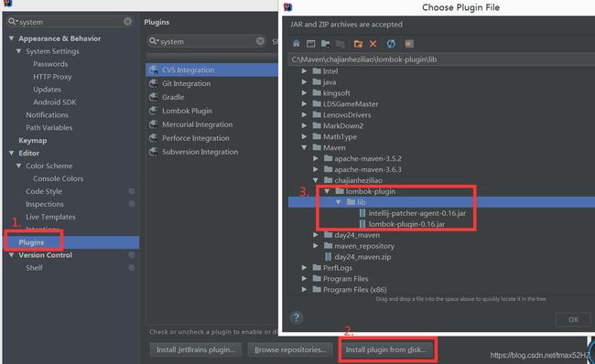Select intellij-patcher-agent-0.16.jar file
The image size is (595, 364).
pyautogui.click(x=417, y=213)
